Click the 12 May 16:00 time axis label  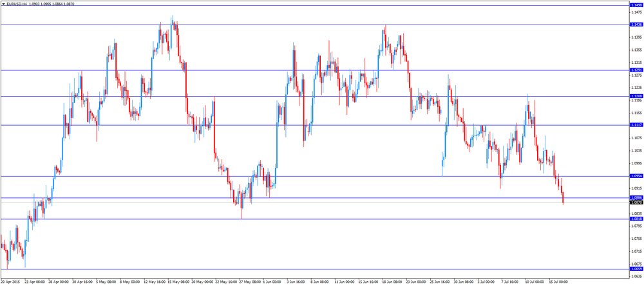155,282
